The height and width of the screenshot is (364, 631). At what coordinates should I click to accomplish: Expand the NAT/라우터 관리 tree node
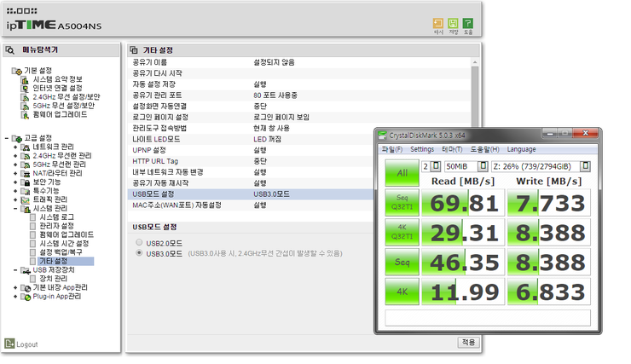(15, 173)
